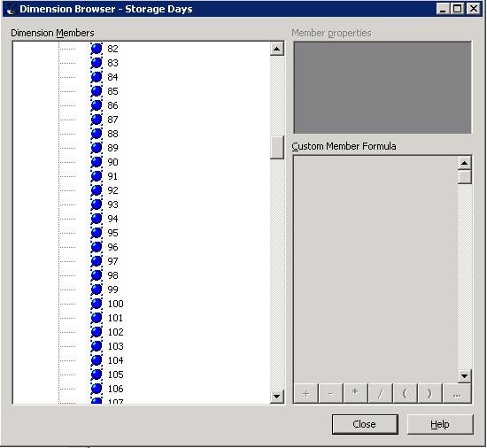
Task: Click the blue sphere icon beside member 82
Action: click(x=97, y=49)
